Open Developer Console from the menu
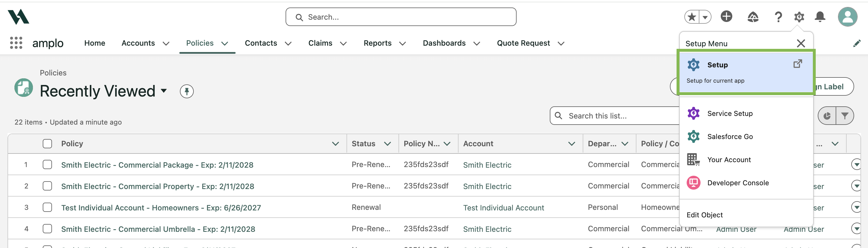Screen dimensions: 868x248 coord(746,183)
